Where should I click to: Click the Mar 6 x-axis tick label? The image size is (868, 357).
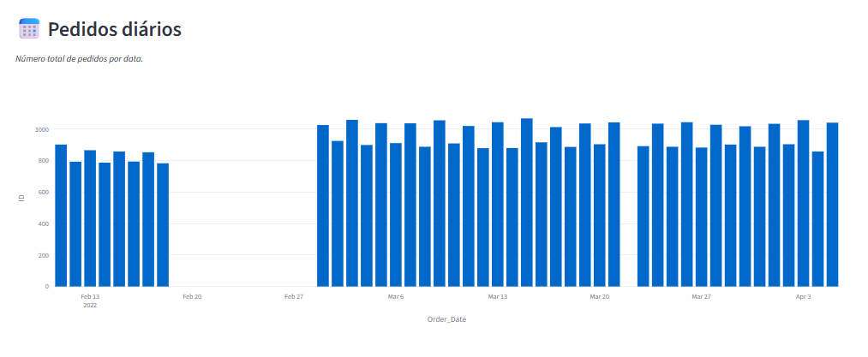tap(396, 297)
